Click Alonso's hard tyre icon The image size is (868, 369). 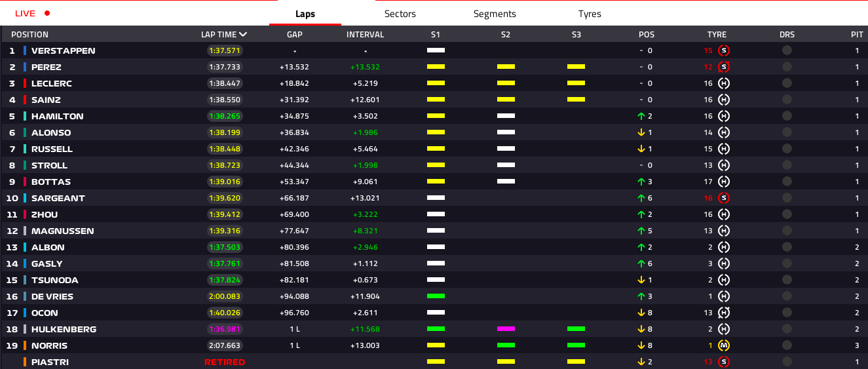pyautogui.click(x=724, y=132)
